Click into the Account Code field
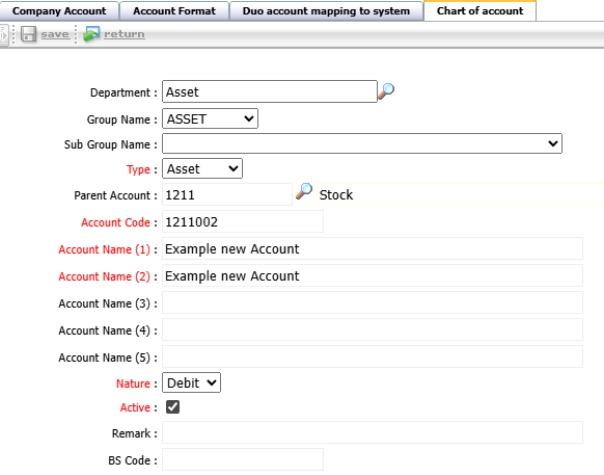Image resolution: width=604 pixels, height=475 pixels. pos(242,222)
